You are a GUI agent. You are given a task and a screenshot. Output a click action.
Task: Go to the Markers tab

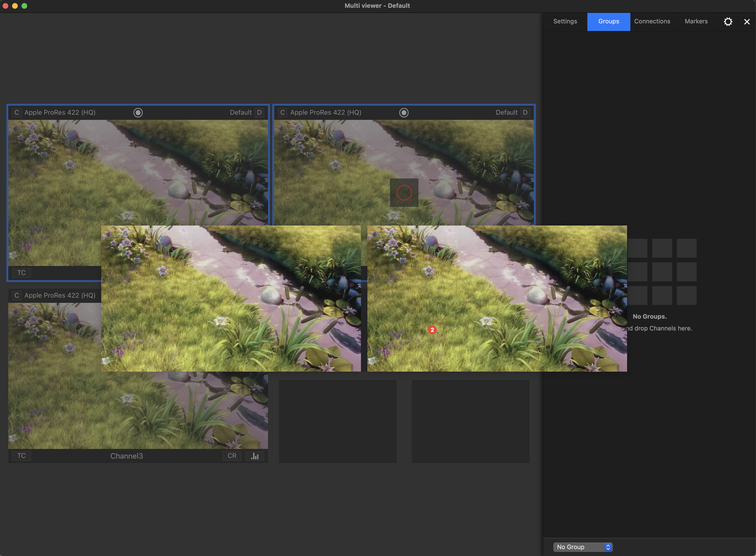point(696,22)
